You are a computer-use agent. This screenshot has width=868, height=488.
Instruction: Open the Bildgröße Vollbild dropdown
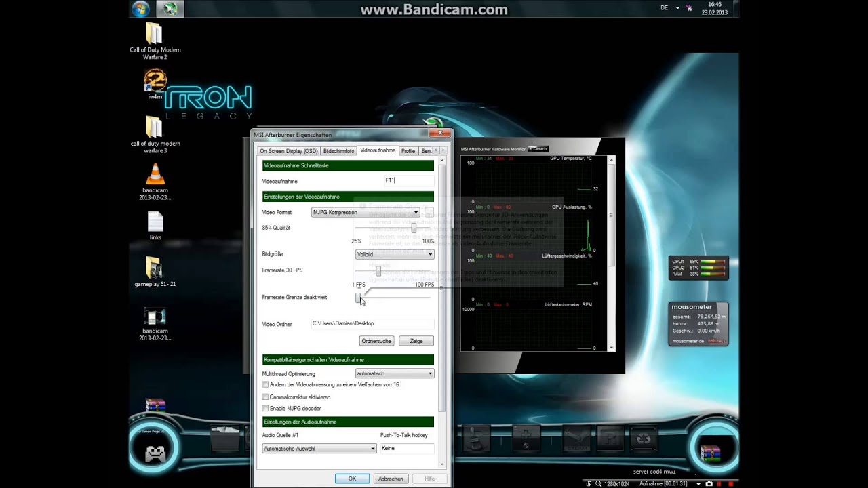click(395, 254)
